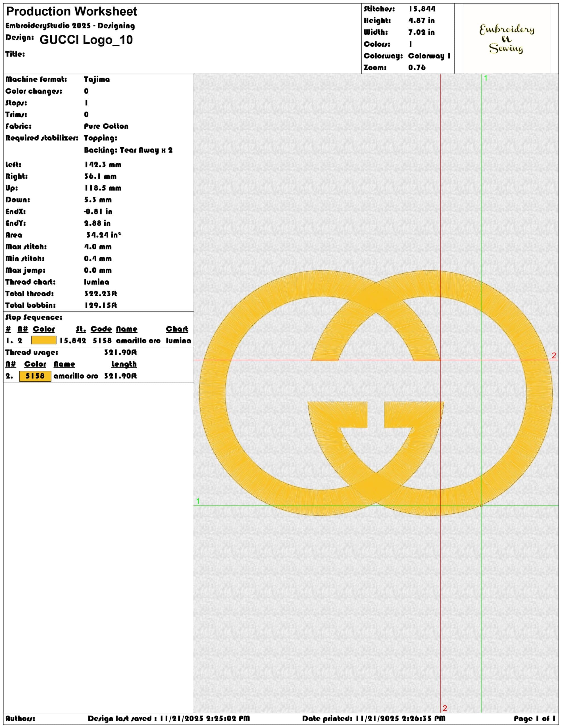Select the Stitches value 15,844
This screenshot has height=728, width=562.
422,9
